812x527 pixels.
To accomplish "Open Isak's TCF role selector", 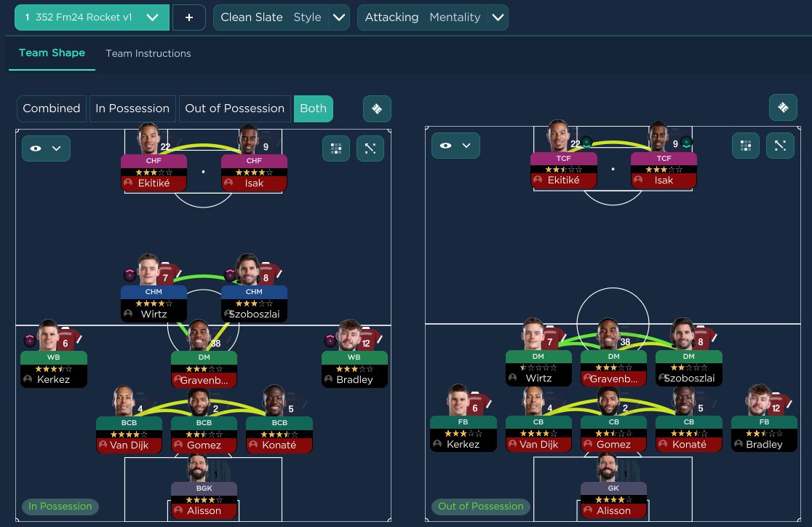I will (x=664, y=158).
